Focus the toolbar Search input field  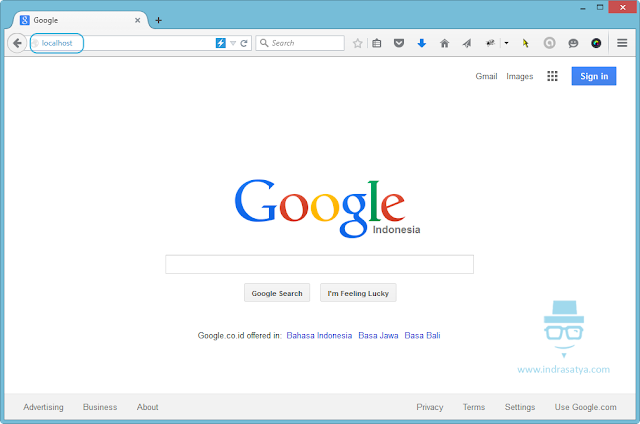click(x=300, y=43)
